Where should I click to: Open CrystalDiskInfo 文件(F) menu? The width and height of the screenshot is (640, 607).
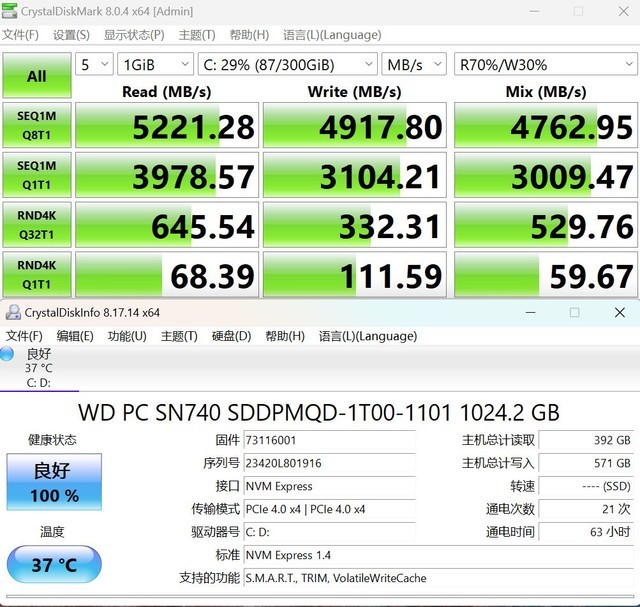[x=24, y=336]
